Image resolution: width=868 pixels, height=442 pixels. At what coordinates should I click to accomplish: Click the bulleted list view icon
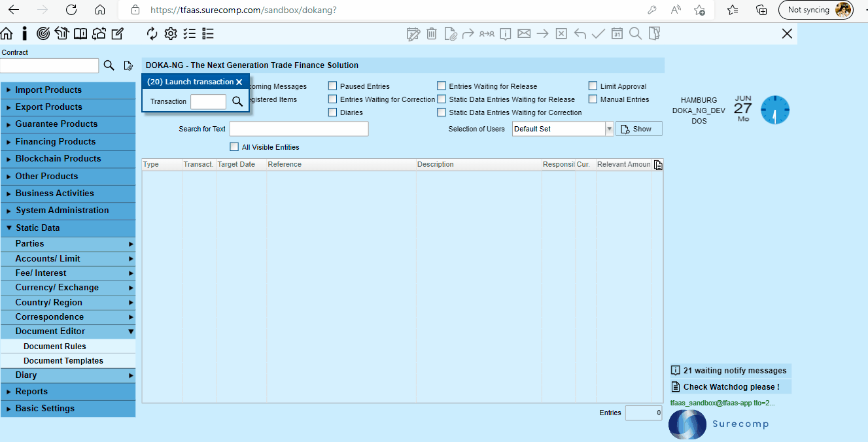[208, 33]
